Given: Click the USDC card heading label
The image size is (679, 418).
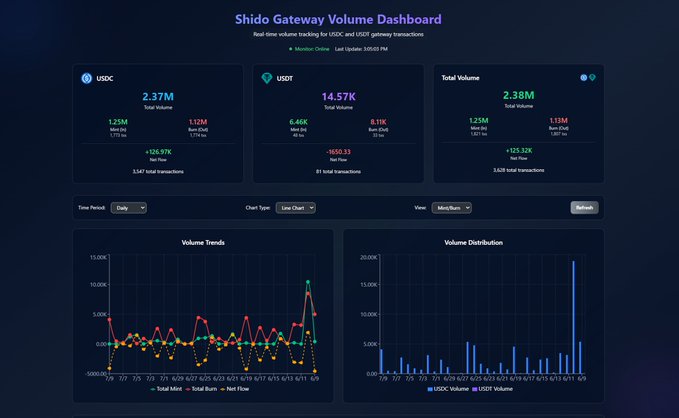Looking at the screenshot, I should [x=105, y=78].
